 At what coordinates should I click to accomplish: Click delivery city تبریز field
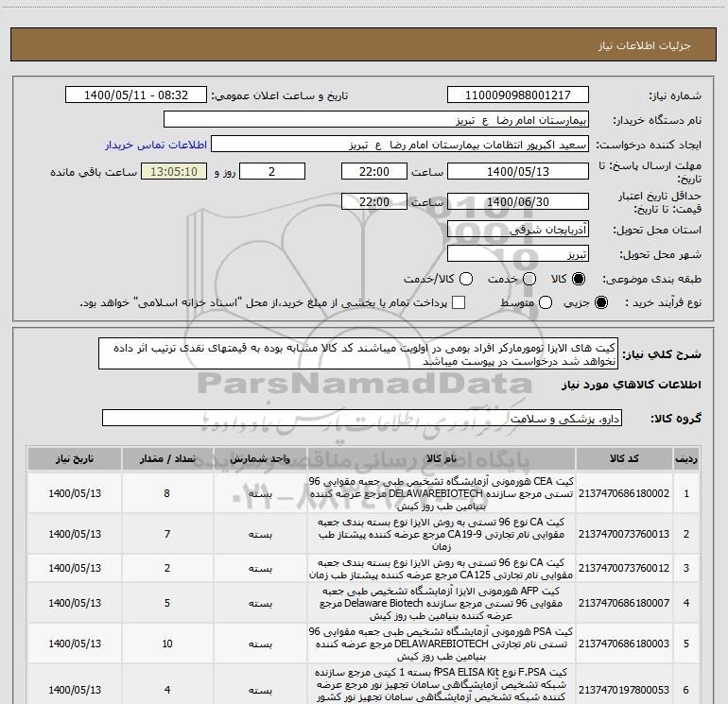(x=518, y=253)
